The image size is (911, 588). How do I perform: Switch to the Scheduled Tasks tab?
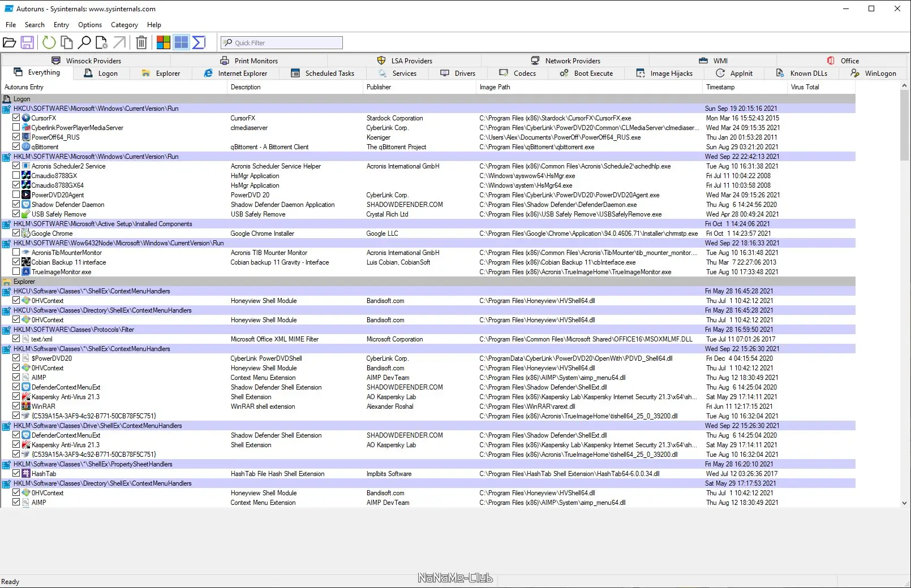click(x=323, y=73)
